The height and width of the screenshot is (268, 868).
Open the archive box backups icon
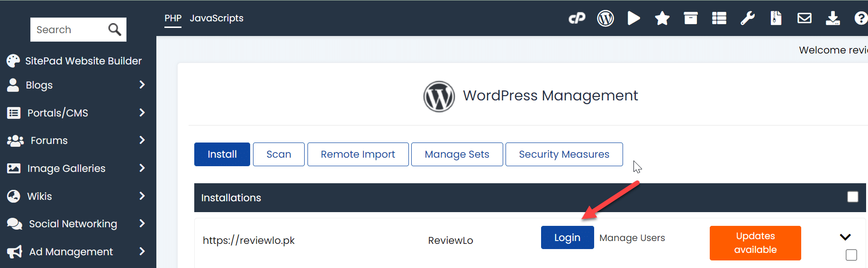point(691,18)
